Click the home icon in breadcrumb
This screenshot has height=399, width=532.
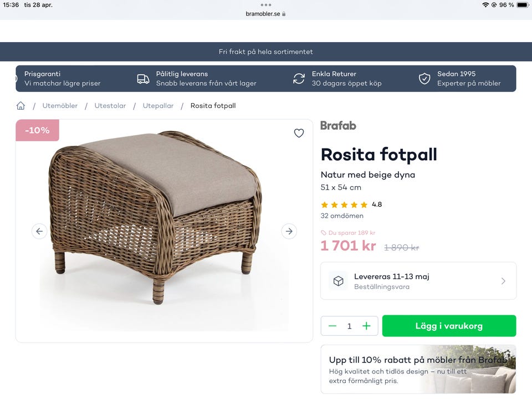coord(21,106)
